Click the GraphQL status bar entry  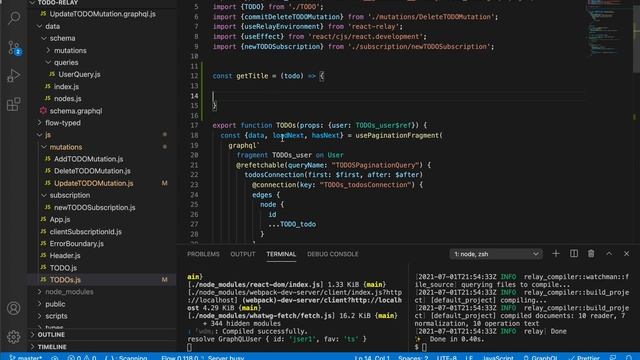(540, 358)
